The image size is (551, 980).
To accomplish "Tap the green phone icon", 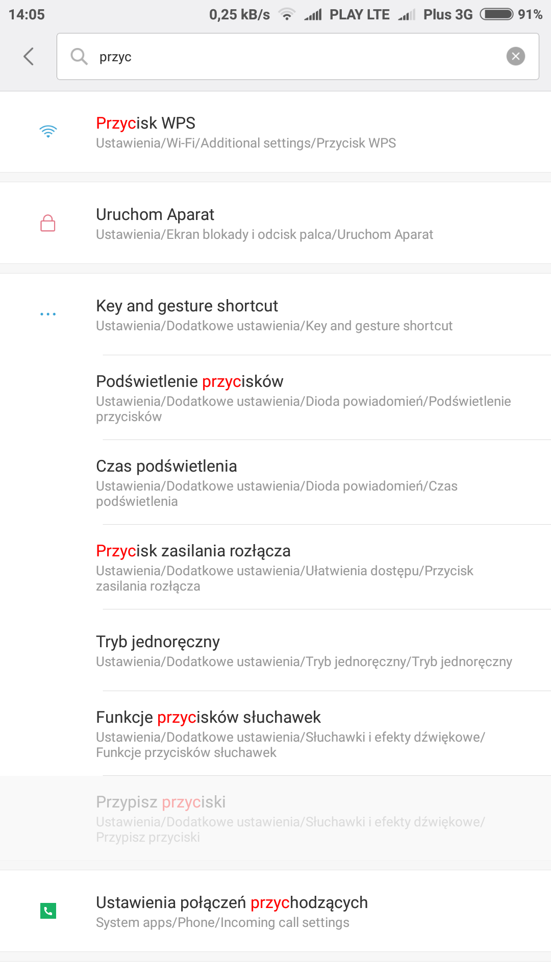I will pyautogui.click(x=48, y=911).
